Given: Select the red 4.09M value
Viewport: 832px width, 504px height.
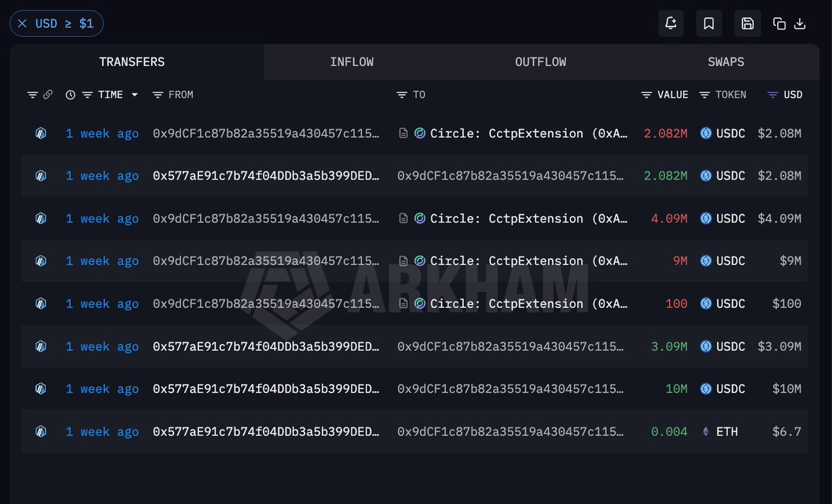Looking at the screenshot, I should pyautogui.click(x=669, y=218).
